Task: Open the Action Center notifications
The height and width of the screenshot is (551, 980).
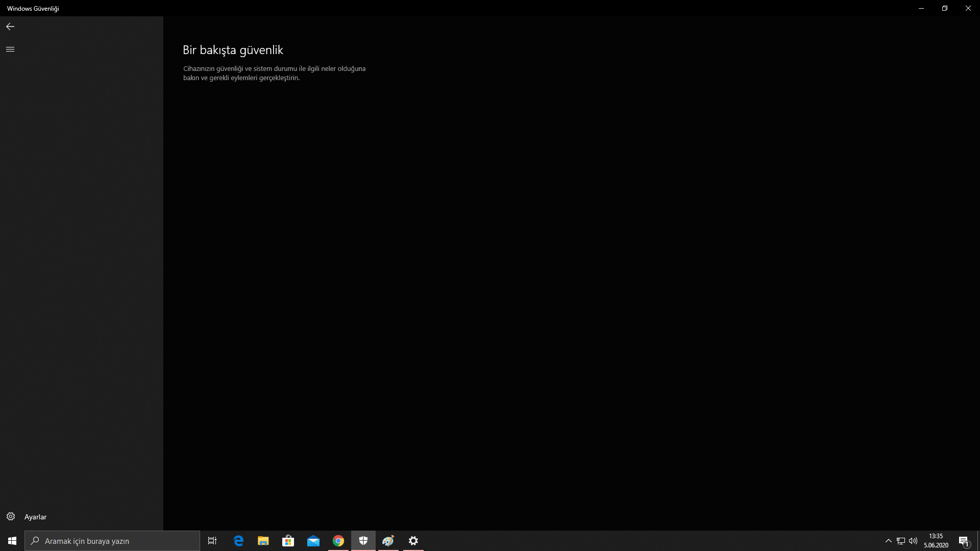Action: 964,541
